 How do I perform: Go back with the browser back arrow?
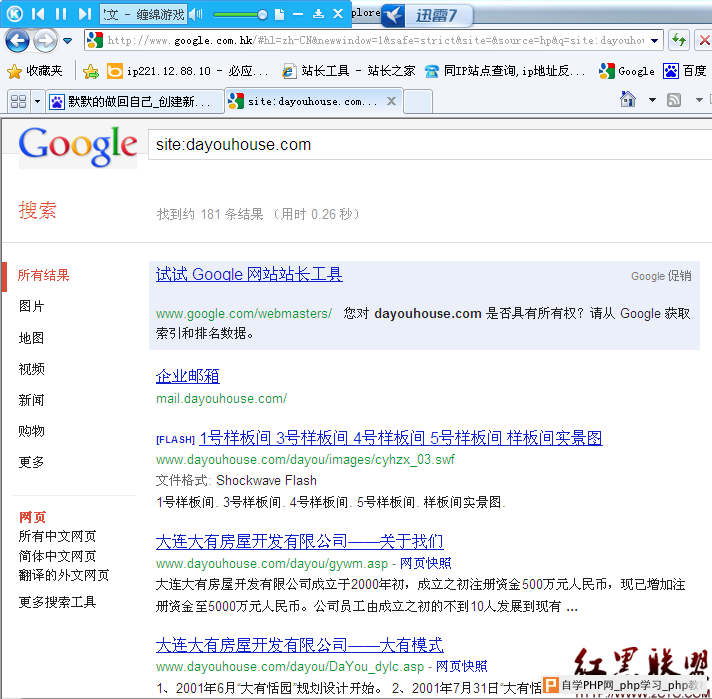[x=17, y=40]
